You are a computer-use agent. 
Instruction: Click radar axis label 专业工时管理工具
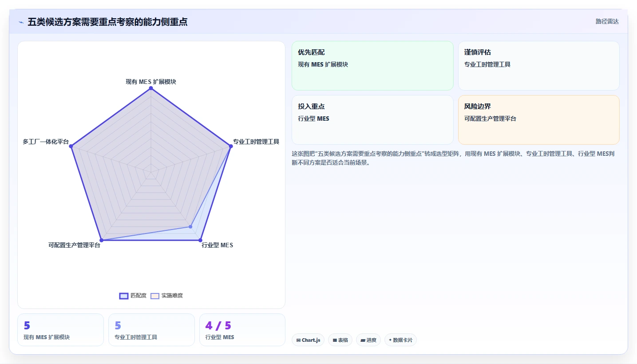tap(256, 142)
